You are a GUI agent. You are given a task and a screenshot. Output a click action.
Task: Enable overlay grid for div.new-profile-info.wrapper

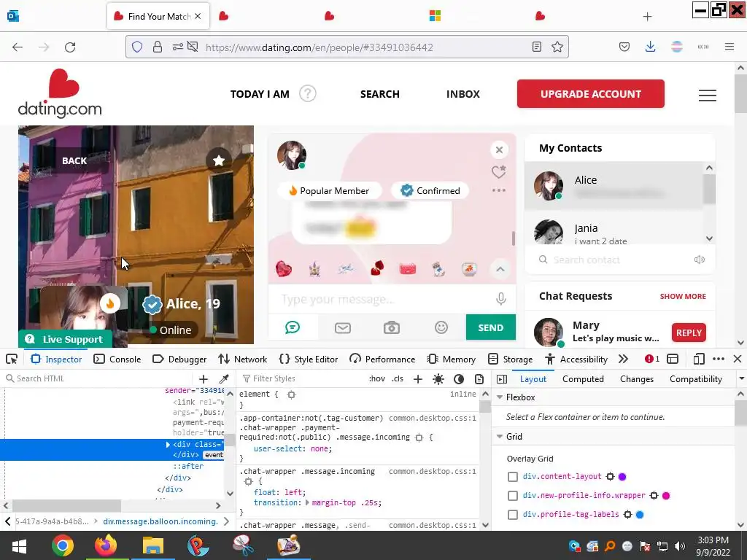pos(513,496)
